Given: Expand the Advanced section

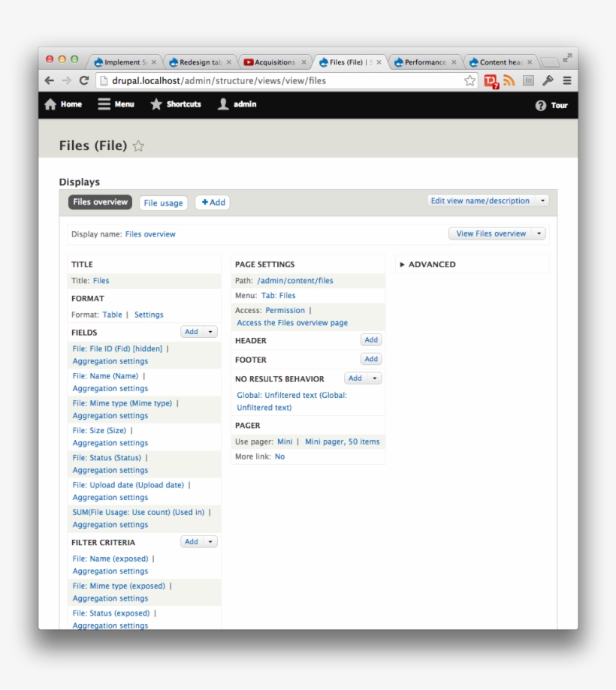Looking at the screenshot, I should (x=403, y=264).
